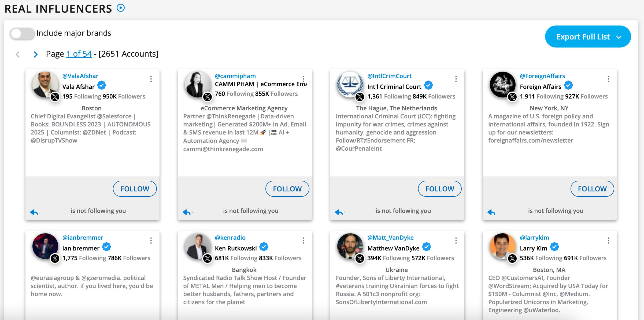Click FOLLOW on the Int'l Criminal Court card
This screenshot has height=320, width=644.
[x=440, y=189]
